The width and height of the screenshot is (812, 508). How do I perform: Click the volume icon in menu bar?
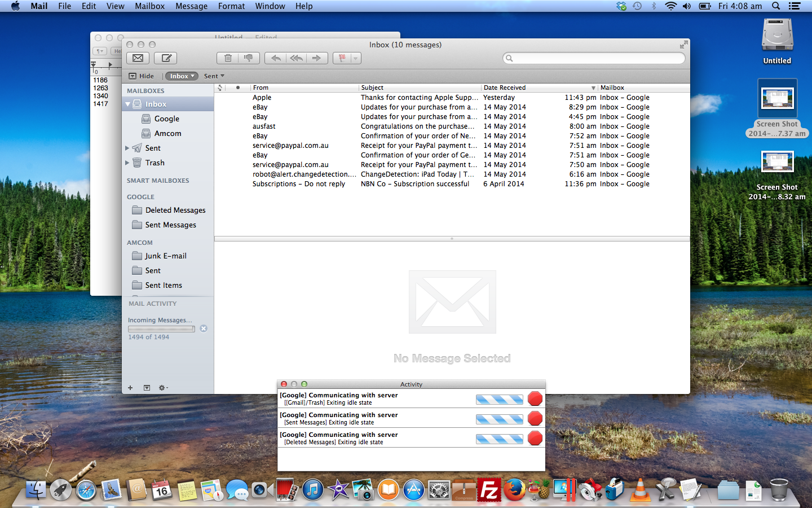pyautogui.click(x=687, y=6)
